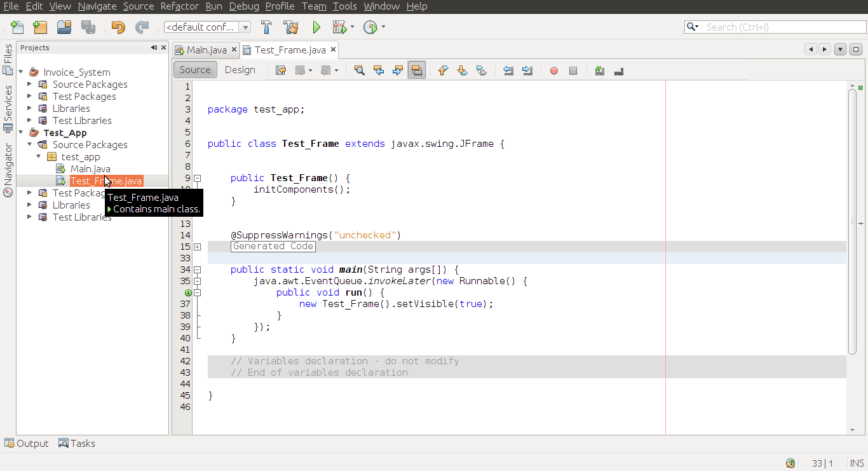Run the Test_App project
This screenshot has height=471, width=868.
click(x=316, y=27)
